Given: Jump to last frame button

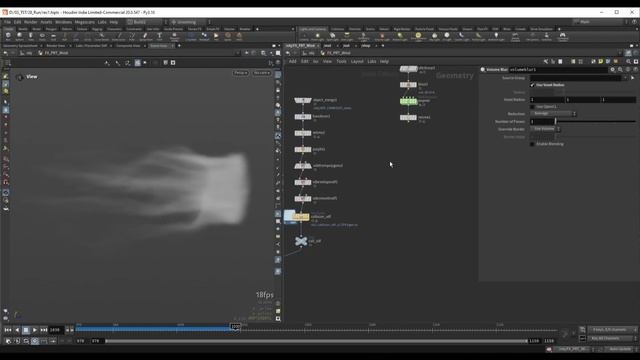Looking at the screenshot, I should (44, 330).
